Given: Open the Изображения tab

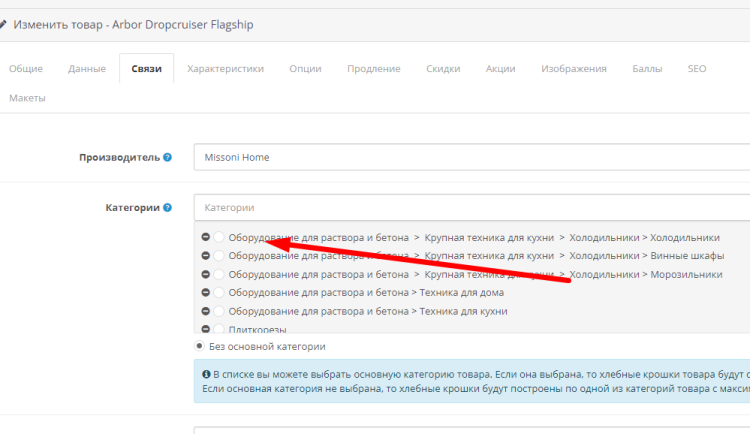Looking at the screenshot, I should pos(573,69).
